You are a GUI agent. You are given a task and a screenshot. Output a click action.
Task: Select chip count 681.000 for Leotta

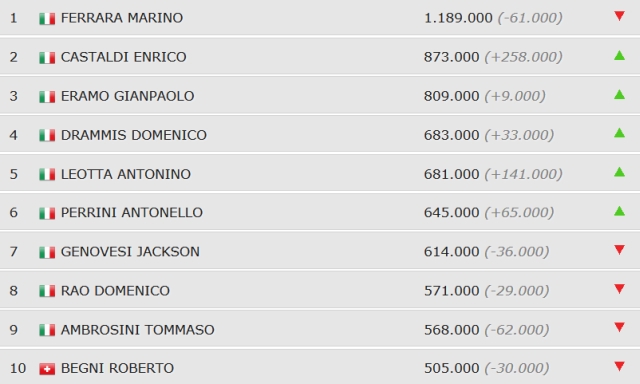pos(451,174)
